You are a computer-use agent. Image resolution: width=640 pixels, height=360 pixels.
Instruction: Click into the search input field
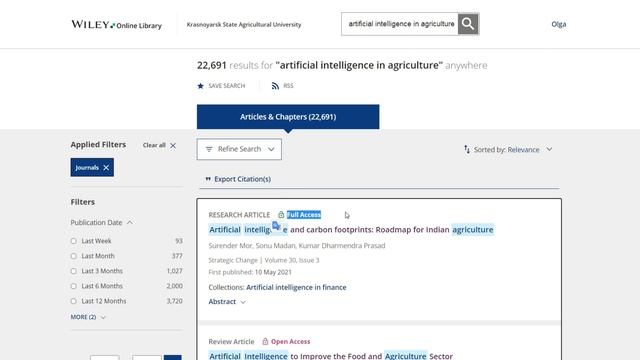[x=400, y=24]
